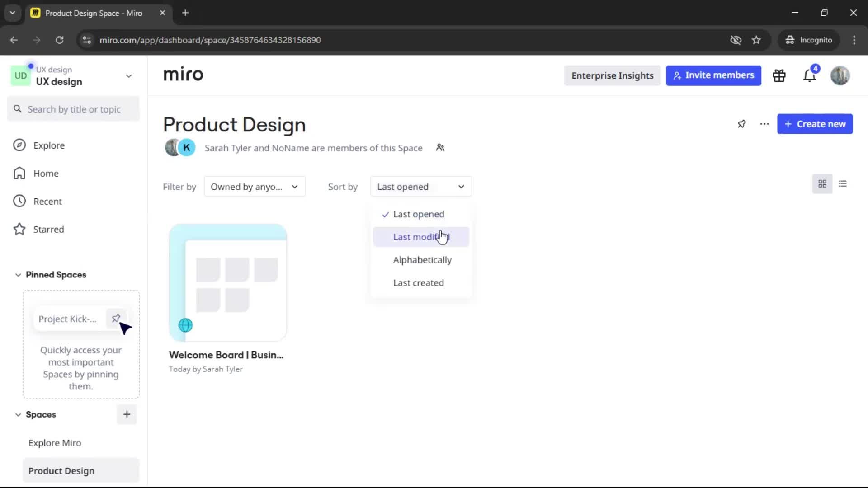Viewport: 868px width, 488px height.
Task: Click the Sarah Tyler member avatar
Action: coord(172,147)
